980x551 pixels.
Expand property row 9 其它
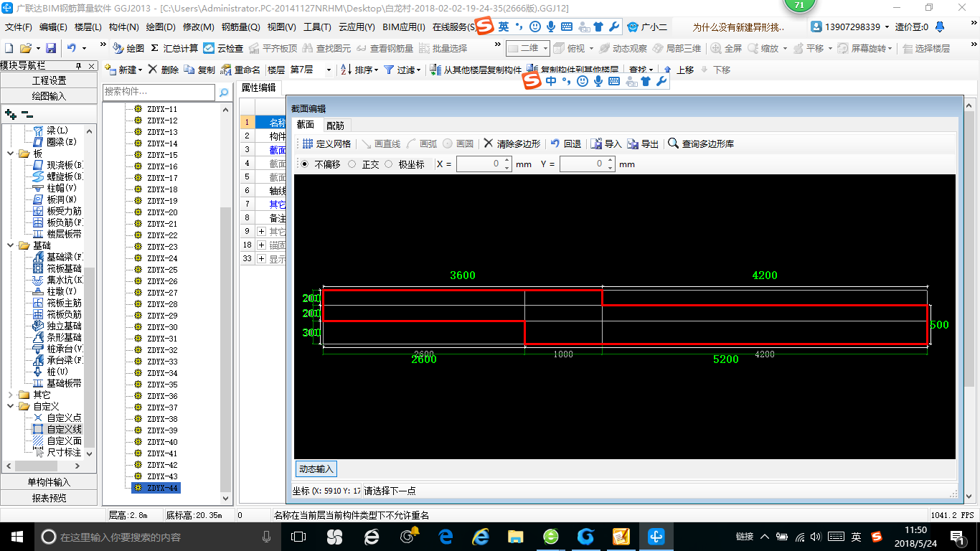261,232
